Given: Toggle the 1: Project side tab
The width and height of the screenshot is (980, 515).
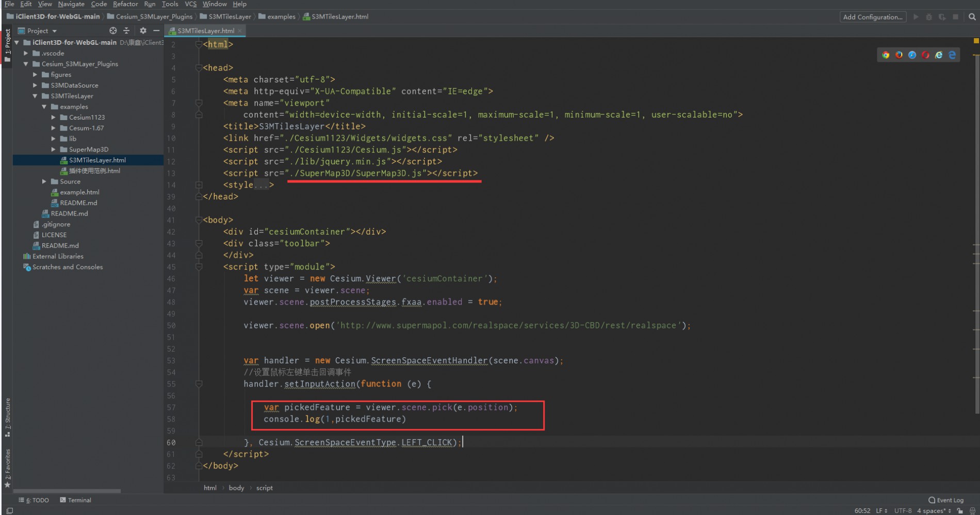Looking at the screenshot, I should 7,45.
